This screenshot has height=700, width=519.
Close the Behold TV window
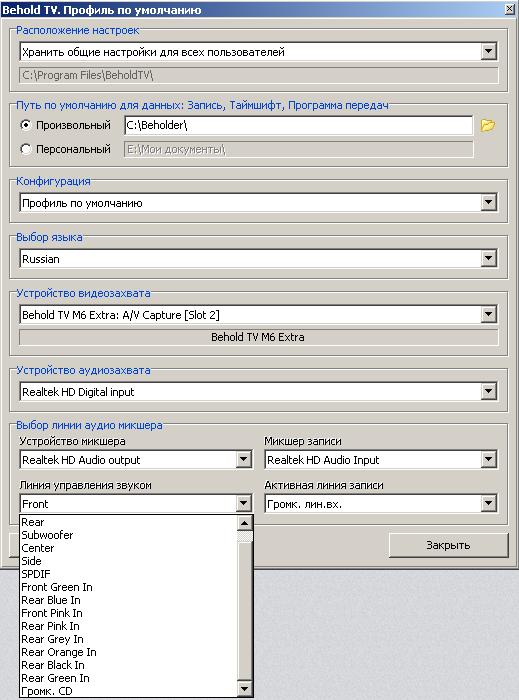(x=510, y=9)
